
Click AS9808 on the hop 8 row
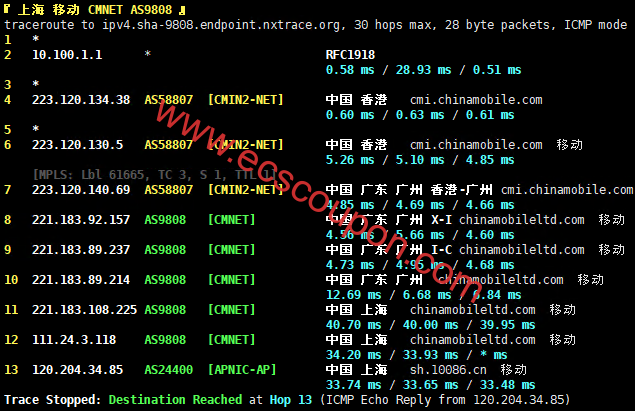click(x=165, y=219)
